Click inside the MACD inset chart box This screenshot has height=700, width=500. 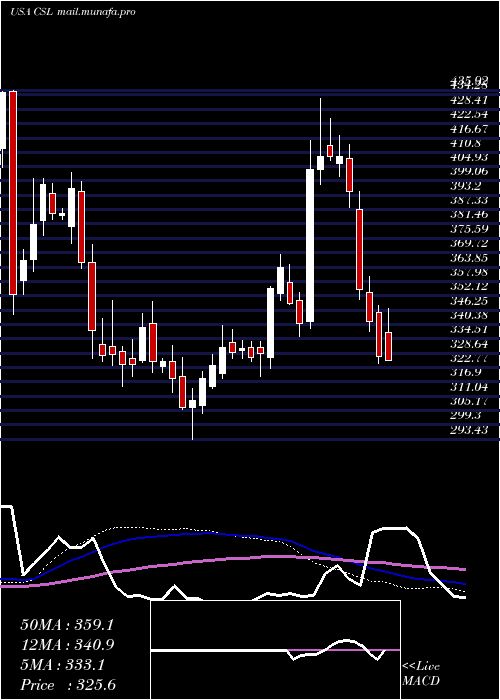click(275, 650)
